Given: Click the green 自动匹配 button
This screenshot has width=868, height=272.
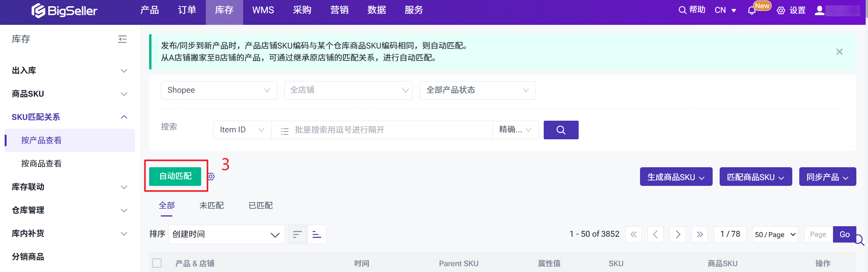Looking at the screenshot, I should coord(175,177).
